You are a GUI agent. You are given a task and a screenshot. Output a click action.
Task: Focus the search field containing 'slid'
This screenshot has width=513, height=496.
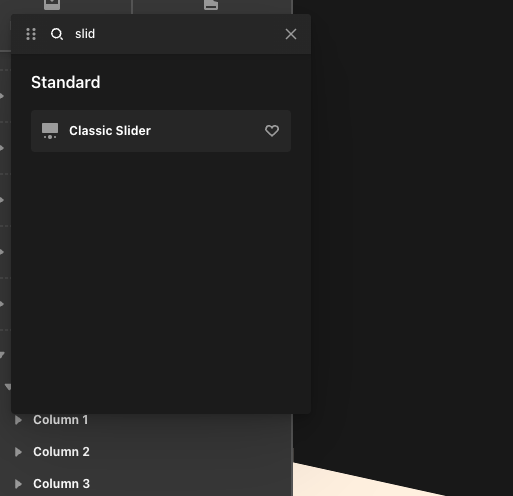[x=173, y=34]
